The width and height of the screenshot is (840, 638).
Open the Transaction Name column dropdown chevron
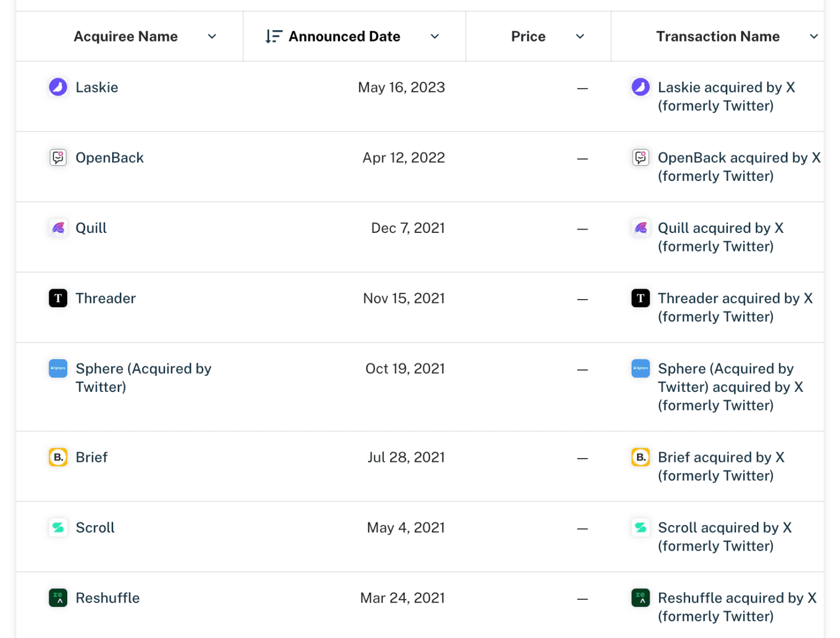(814, 37)
